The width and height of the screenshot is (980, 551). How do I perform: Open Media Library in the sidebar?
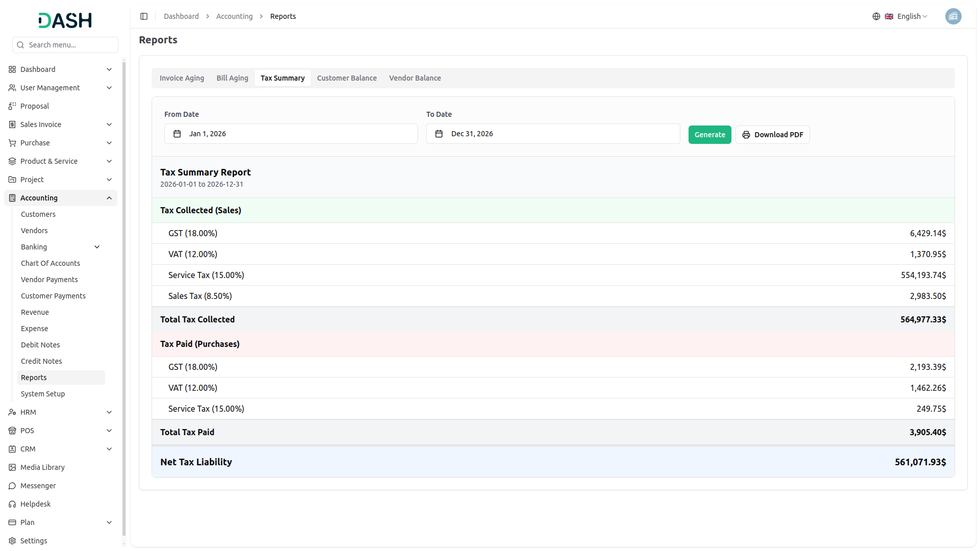(x=42, y=467)
